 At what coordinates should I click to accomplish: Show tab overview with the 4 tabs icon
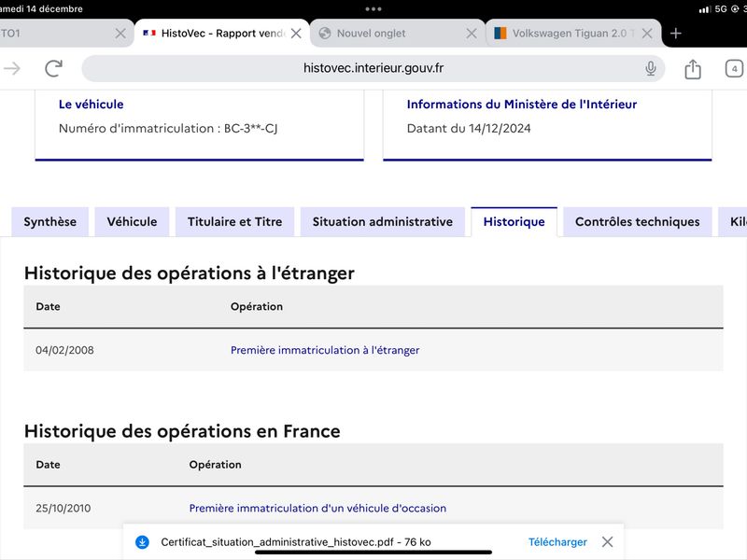click(734, 68)
